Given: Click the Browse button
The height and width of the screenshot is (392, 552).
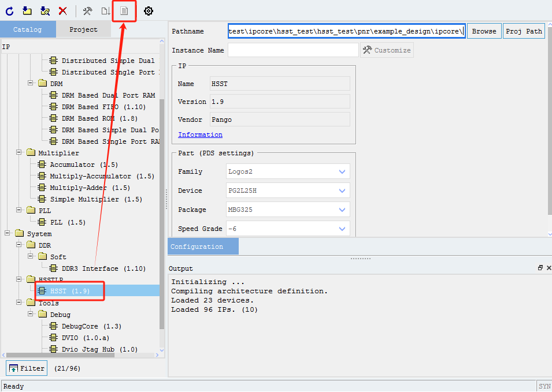Looking at the screenshot, I should coord(484,31).
